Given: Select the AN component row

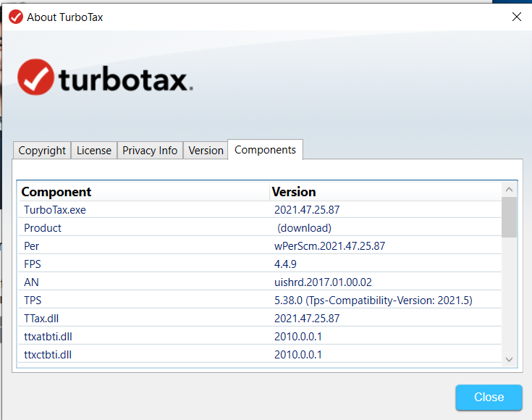Looking at the screenshot, I should click(260, 282).
